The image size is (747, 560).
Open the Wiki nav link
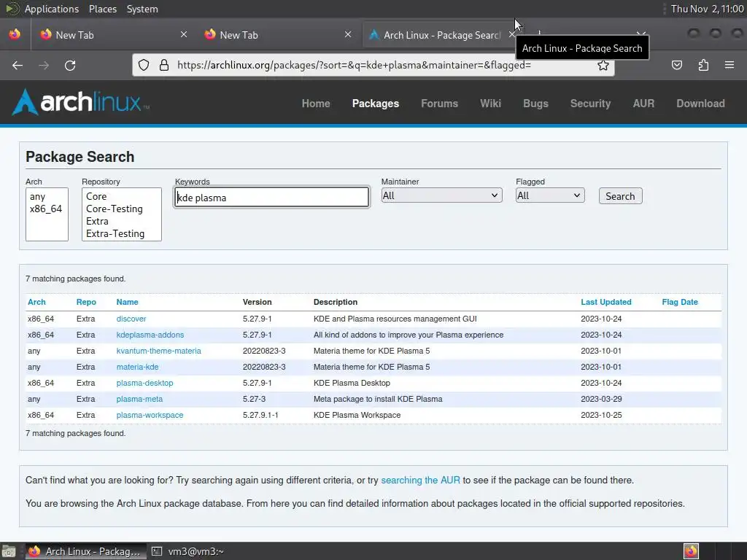pos(490,104)
